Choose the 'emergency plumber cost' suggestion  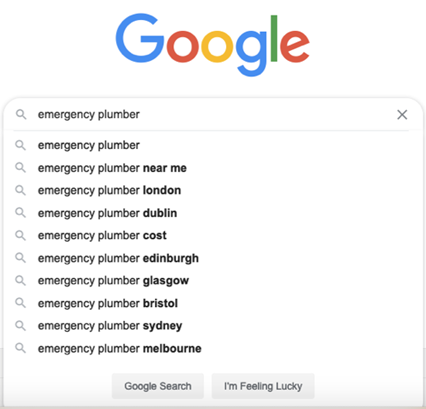(x=213, y=235)
